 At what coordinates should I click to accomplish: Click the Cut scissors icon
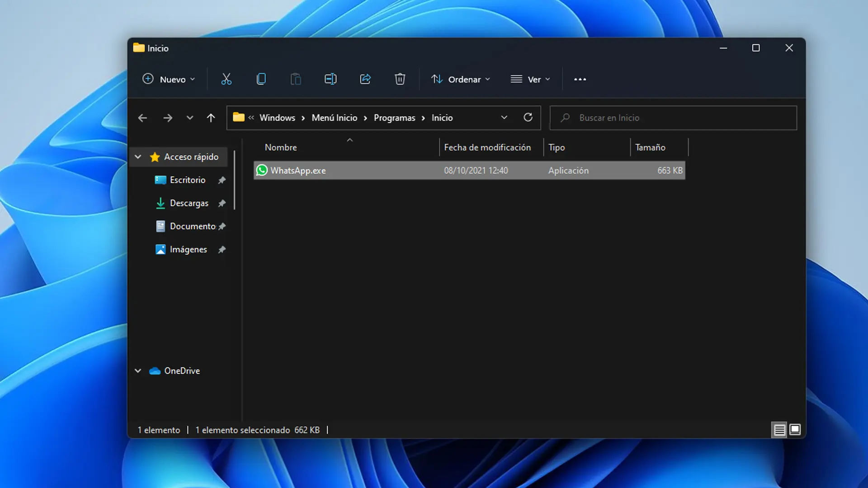(226, 79)
